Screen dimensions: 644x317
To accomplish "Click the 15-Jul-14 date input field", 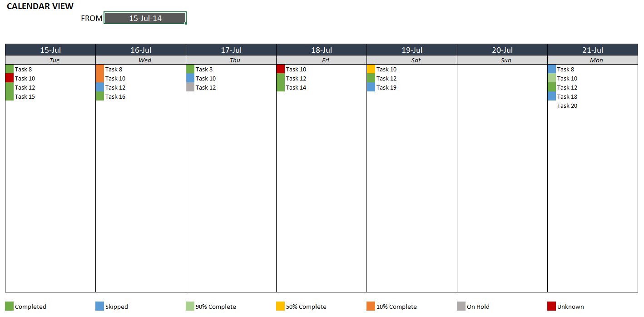I will tap(144, 18).
